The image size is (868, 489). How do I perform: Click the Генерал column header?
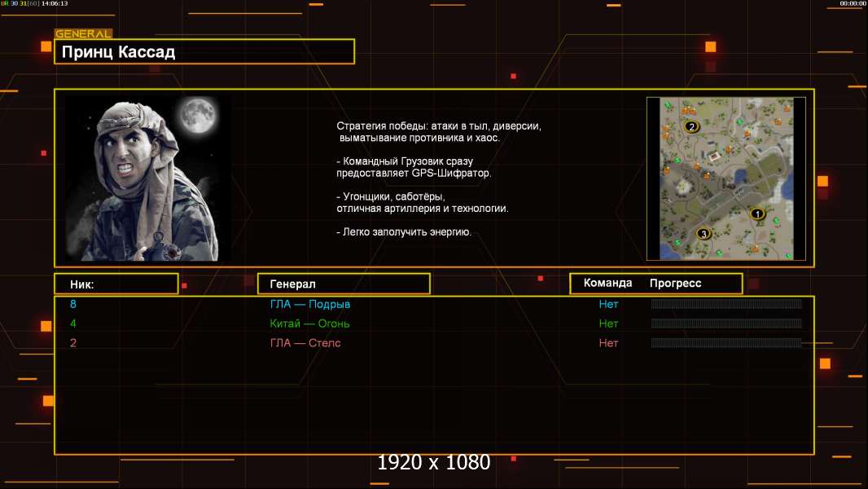click(344, 284)
